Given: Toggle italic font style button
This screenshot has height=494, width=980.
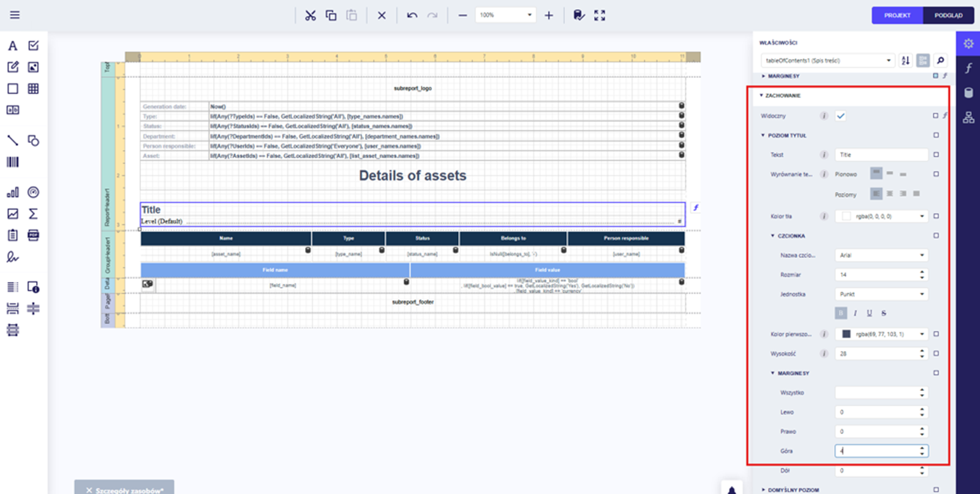Looking at the screenshot, I should tap(855, 313).
